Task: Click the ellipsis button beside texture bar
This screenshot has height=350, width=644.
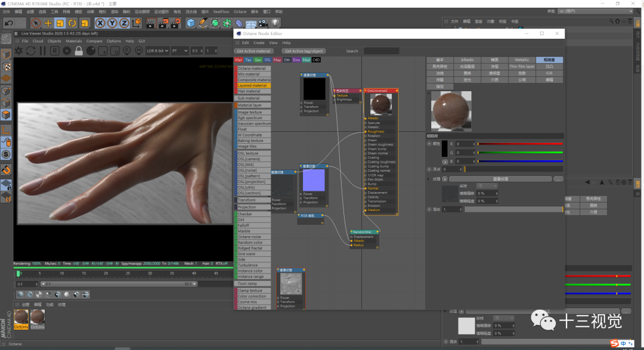Action: (558, 179)
